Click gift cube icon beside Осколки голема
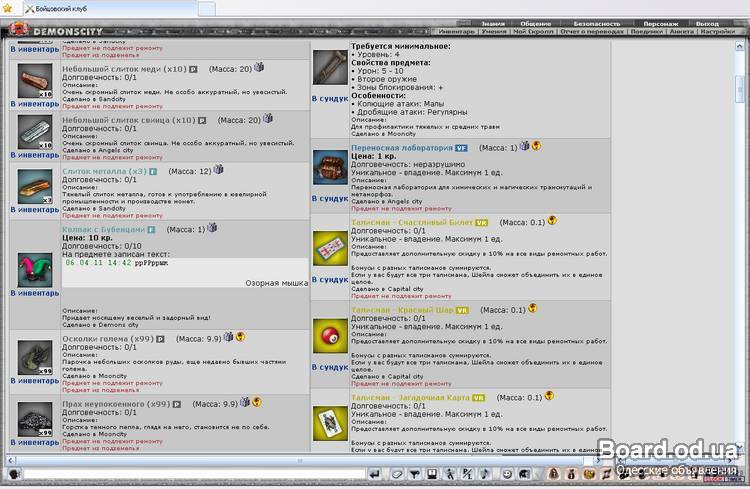 [x=229, y=336]
